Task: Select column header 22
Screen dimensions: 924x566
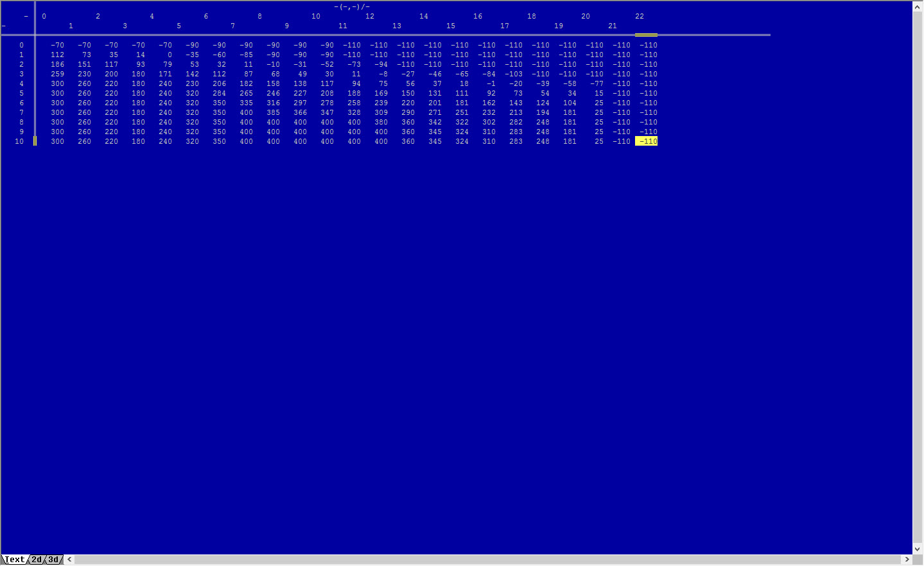Action: coord(640,17)
